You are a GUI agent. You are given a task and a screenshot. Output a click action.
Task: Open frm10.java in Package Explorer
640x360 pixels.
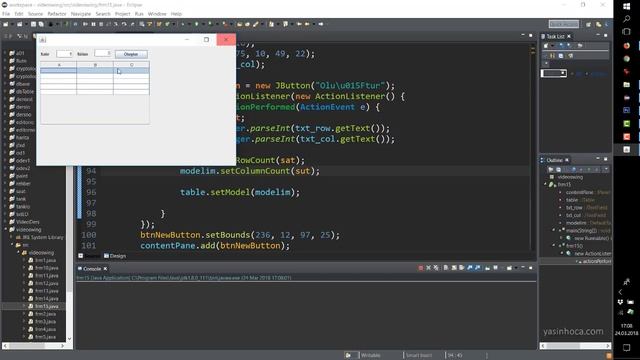(x=46, y=268)
